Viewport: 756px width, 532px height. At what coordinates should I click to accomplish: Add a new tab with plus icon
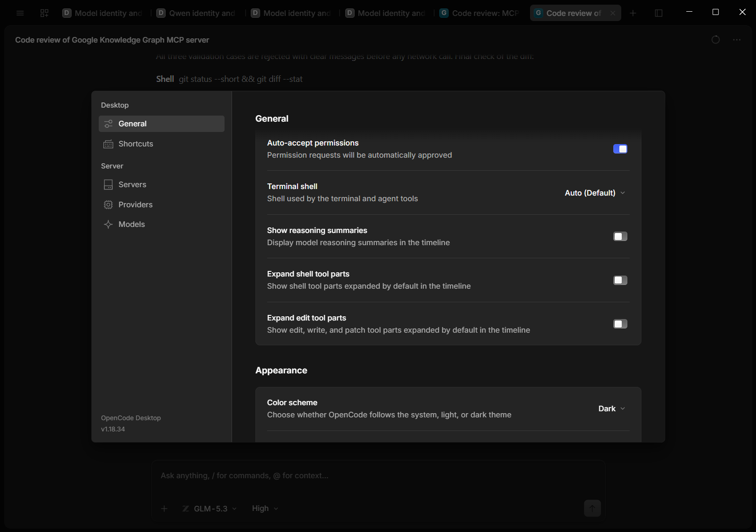(x=633, y=13)
